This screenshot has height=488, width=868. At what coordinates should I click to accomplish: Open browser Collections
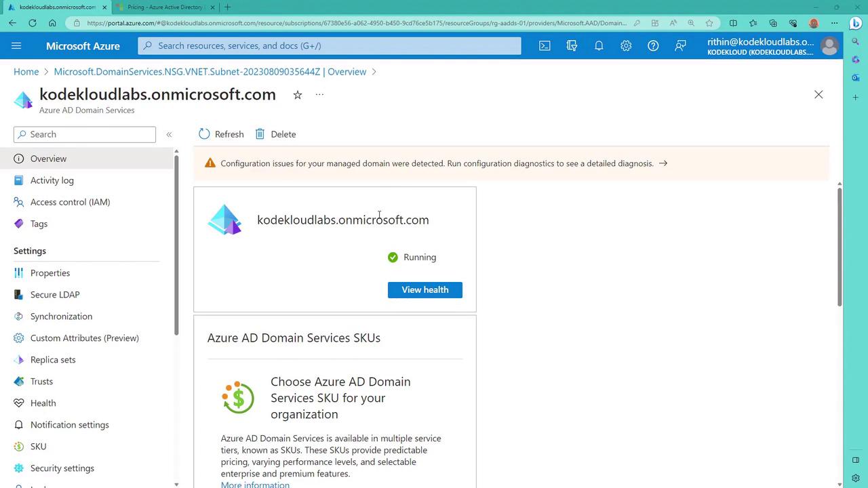(x=773, y=23)
